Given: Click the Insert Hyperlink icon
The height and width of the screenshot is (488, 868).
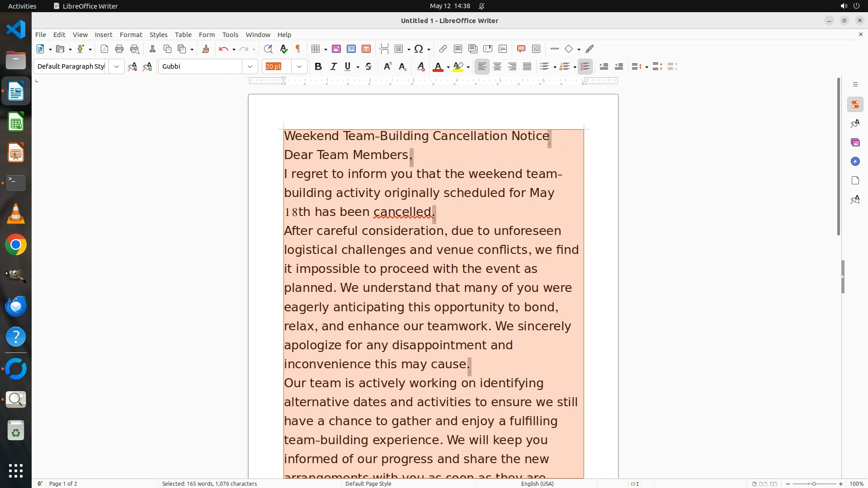Looking at the screenshot, I should (x=443, y=49).
